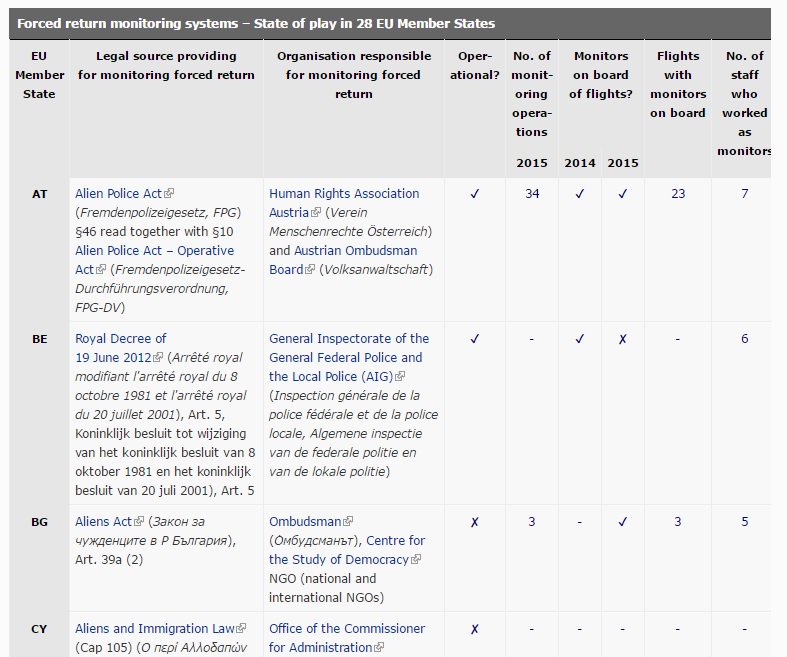Click the 2014 sub-header under Monitors on board
Viewport: 787px width, 657px height.
tap(580, 163)
